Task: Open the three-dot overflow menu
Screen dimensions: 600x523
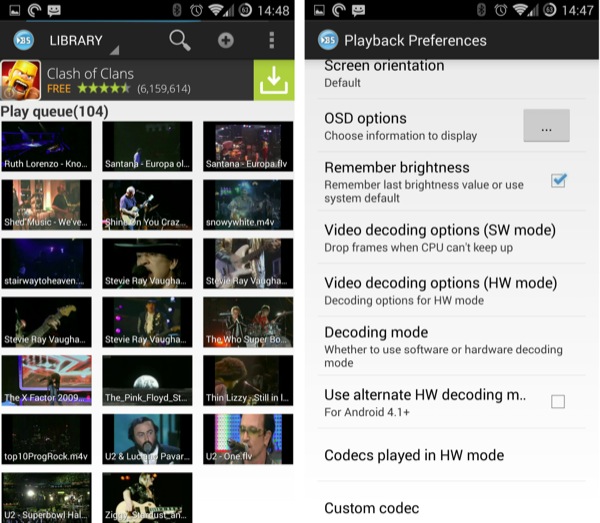Action: click(x=272, y=41)
